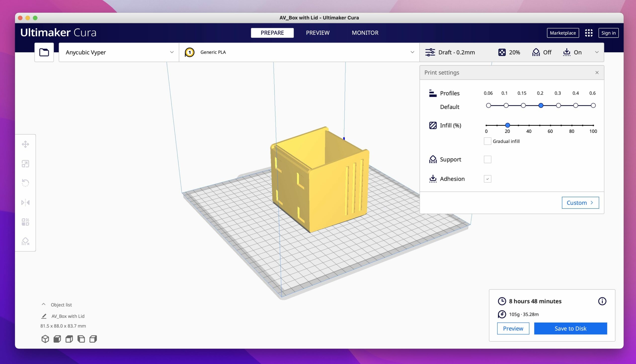Click the Ultimaker Cura logo
The width and height of the screenshot is (636, 364).
tap(58, 33)
